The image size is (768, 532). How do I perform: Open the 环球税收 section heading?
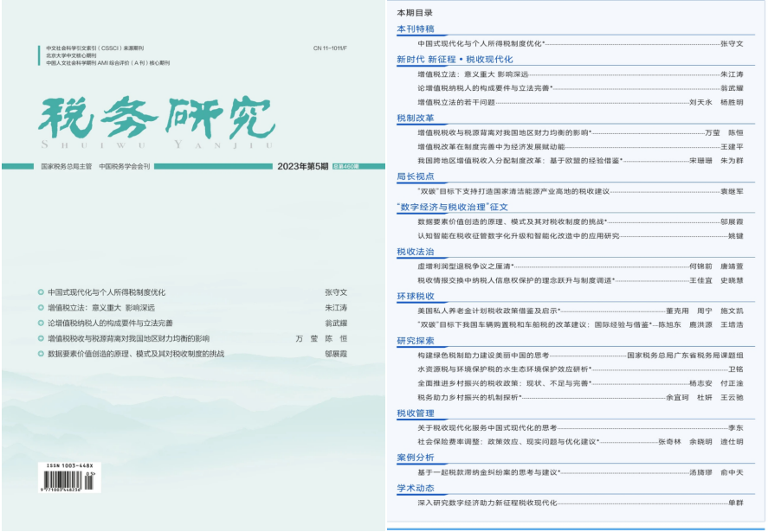(415, 296)
